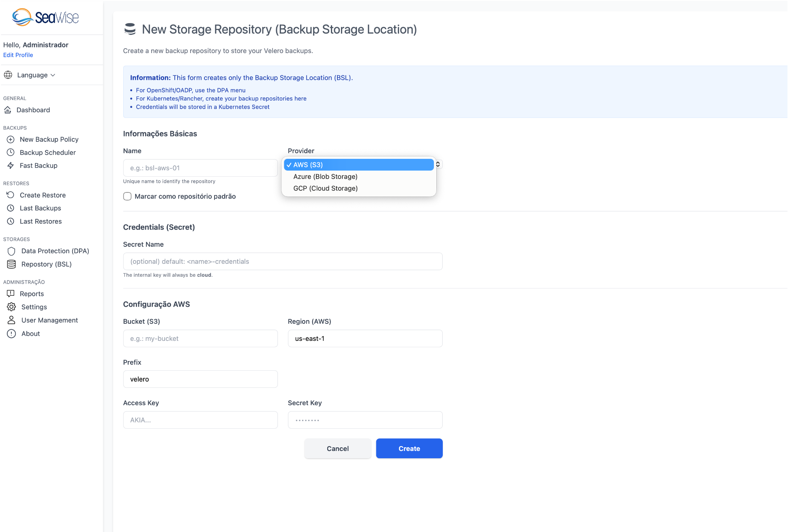The width and height of the screenshot is (811, 532).
Task: Click the Repository (BSL) database icon
Action: coord(11,264)
